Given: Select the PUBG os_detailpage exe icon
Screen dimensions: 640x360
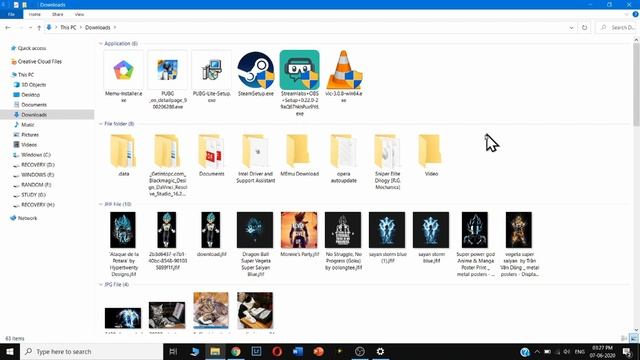Looking at the screenshot, I should click(167, 70).
